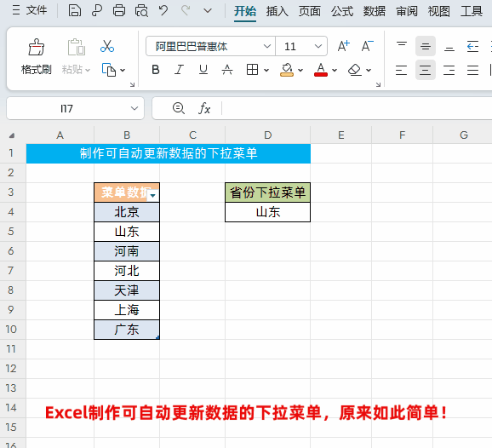Expand the Name Box dropdown
The image size is (492, 448).
pyautogui.click(x=134, y=108)
